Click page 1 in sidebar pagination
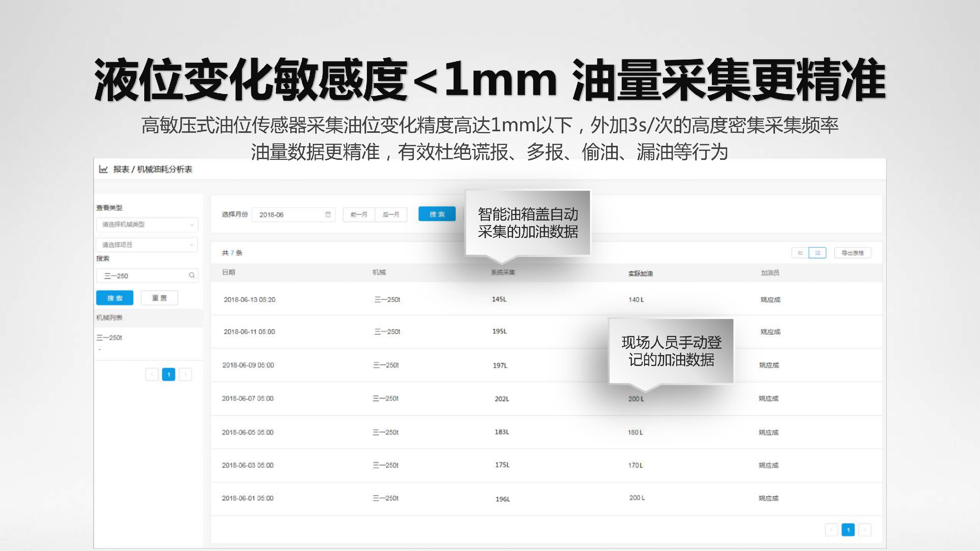 point(169,374)
